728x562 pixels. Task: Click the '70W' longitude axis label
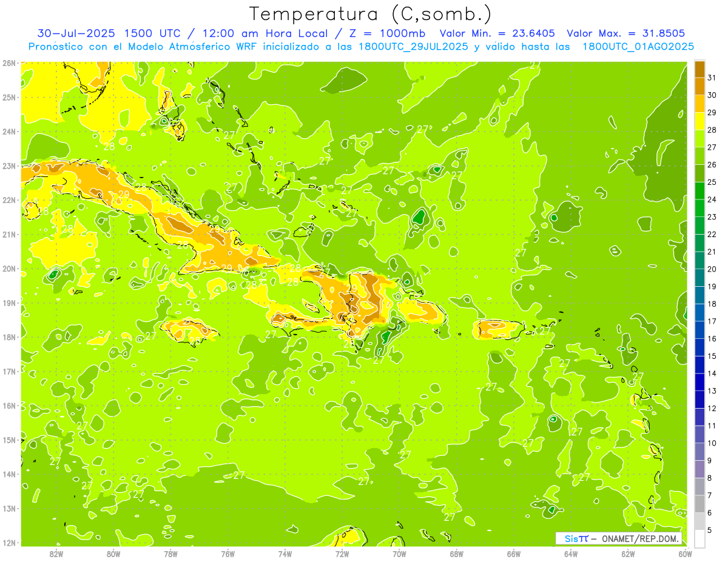(399, 554)
